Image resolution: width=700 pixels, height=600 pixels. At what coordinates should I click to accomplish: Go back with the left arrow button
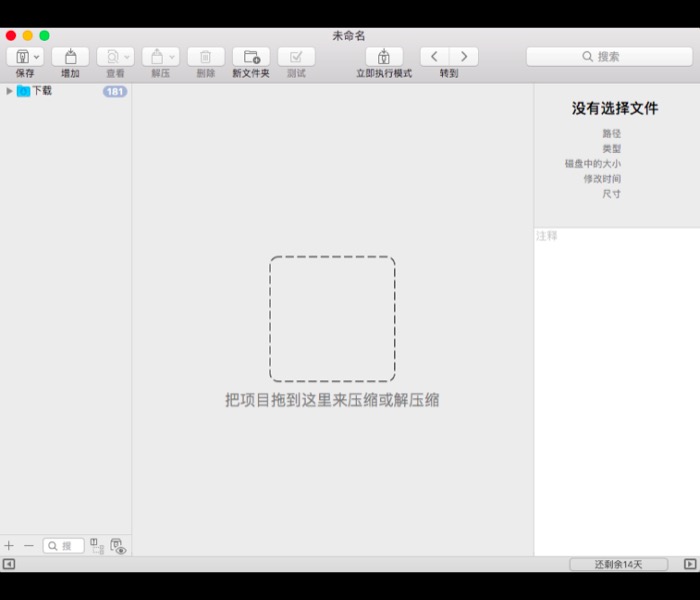click(434, 57)
